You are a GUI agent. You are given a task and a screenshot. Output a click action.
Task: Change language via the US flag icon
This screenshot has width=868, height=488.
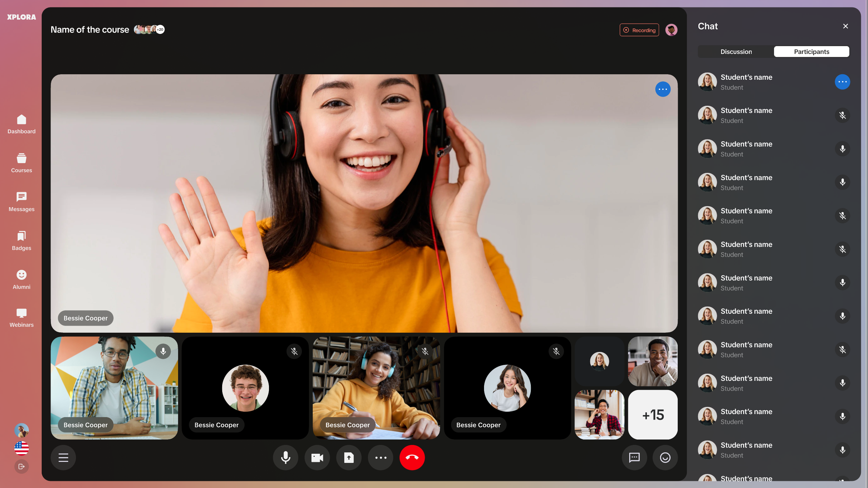coord(21,448)
